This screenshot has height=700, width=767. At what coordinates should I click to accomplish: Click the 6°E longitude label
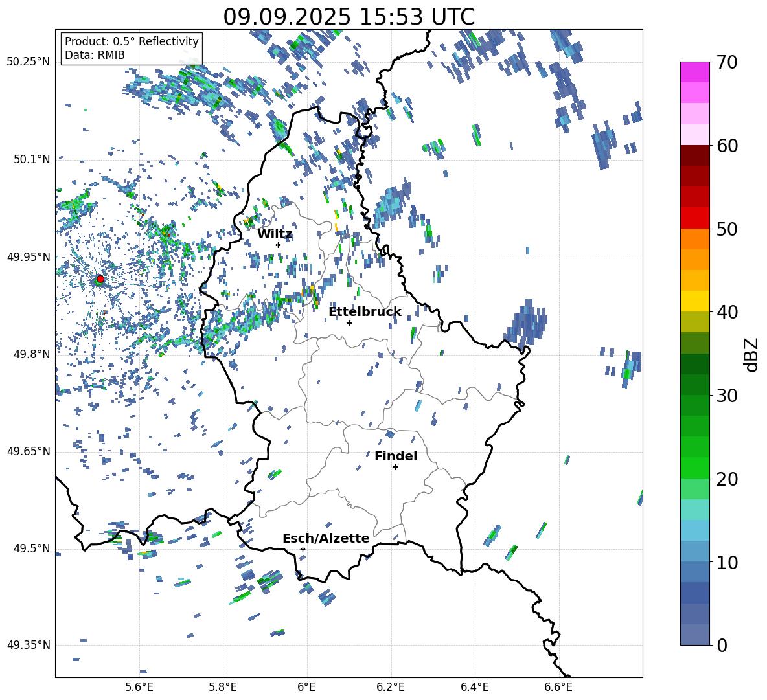pyautogui.click(x=306, y=687)
